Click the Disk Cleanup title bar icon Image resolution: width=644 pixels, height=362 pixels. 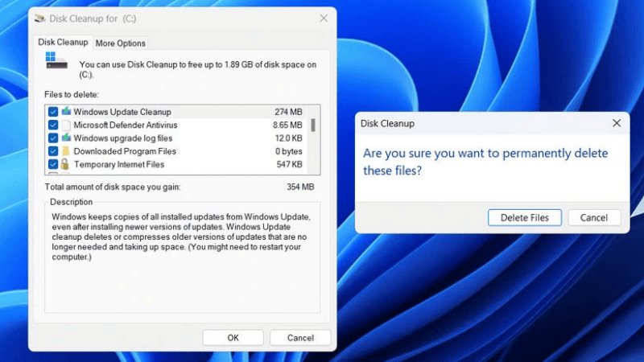pyautogui.click(x=39, y=19)
